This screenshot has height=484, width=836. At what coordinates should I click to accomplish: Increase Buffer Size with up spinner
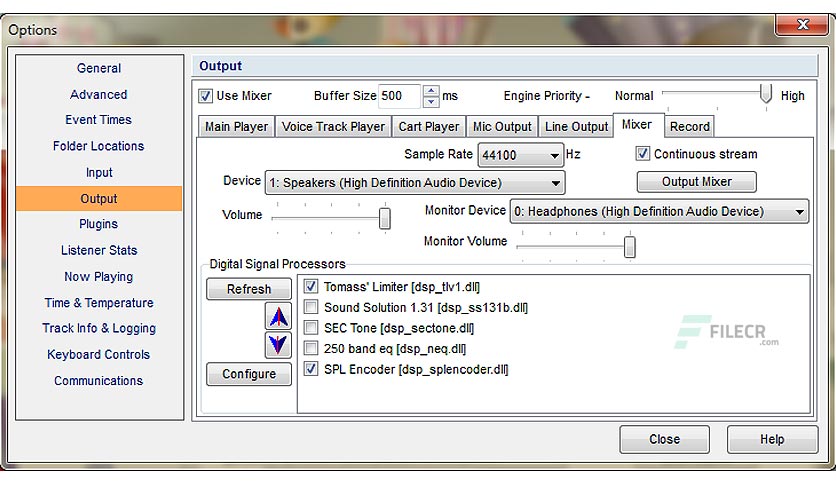[431, 90]
